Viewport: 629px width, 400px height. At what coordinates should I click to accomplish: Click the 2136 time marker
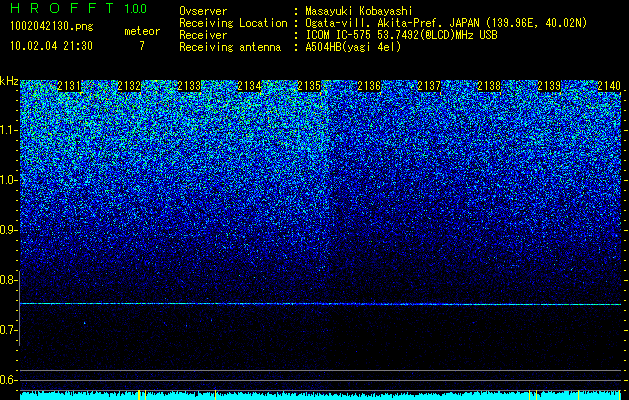(369, 86)
